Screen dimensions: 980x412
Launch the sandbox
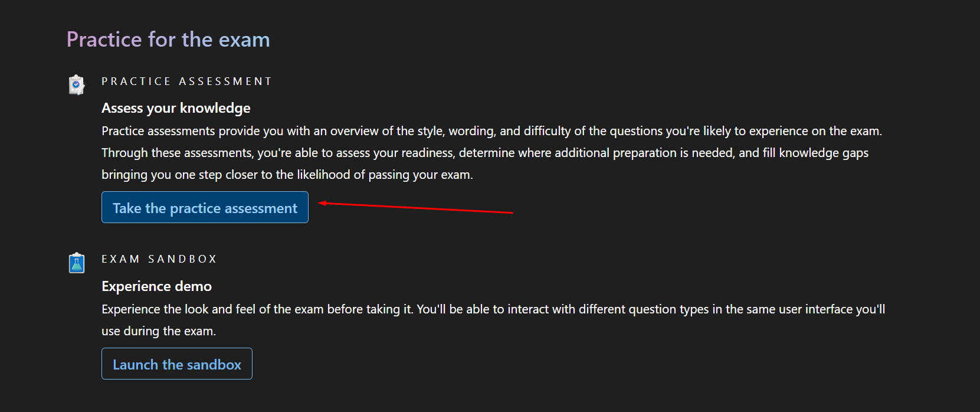click(x=177, y=364)
